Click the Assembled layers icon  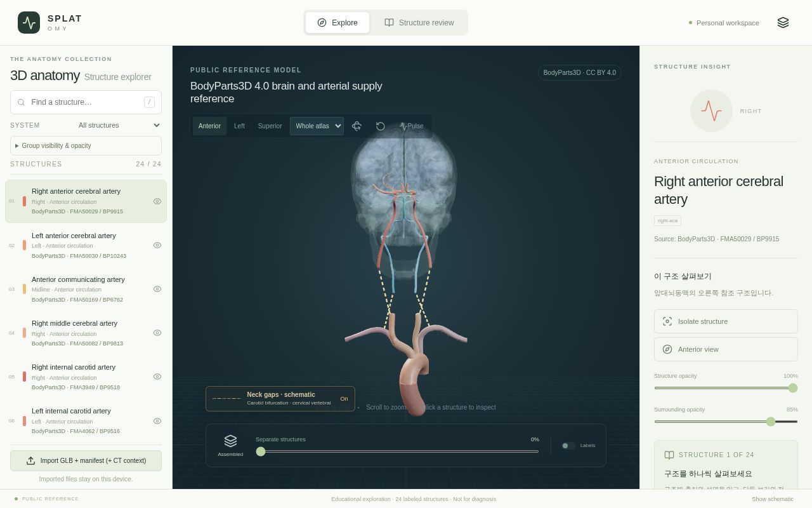230,441
